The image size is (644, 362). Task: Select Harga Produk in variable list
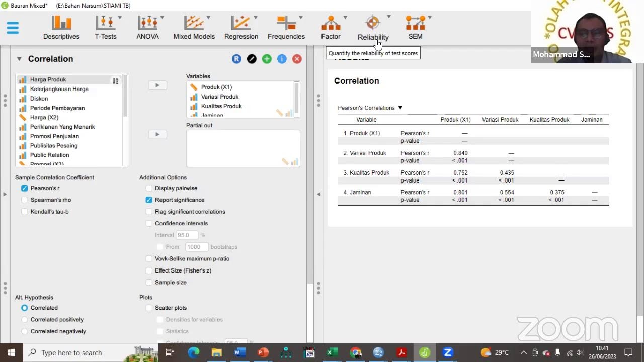tap(69, 79)
